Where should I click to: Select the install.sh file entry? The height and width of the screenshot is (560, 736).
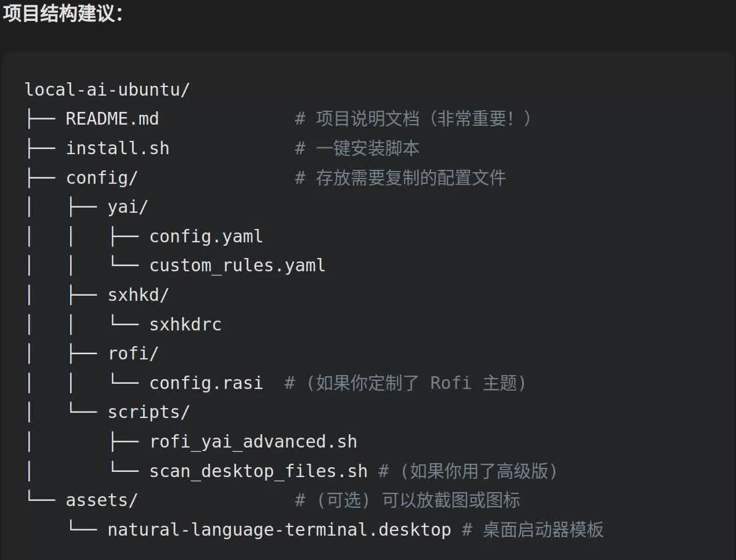(117, 148)
